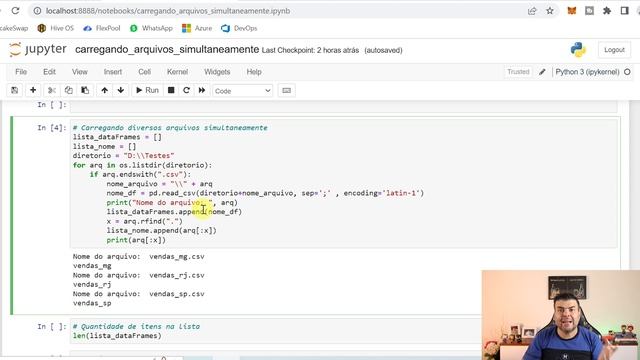The width and height of the screenshot is (640, 360).
Task: Save notebook with the floppy disk icon
Action: [15, 90]
